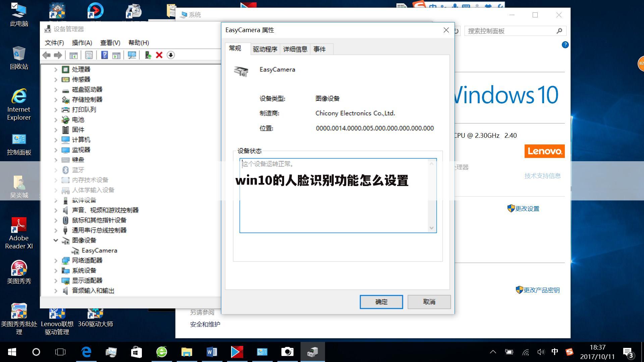
Task: Expand the 监视器 tree node
Action: tap(56, 150)
